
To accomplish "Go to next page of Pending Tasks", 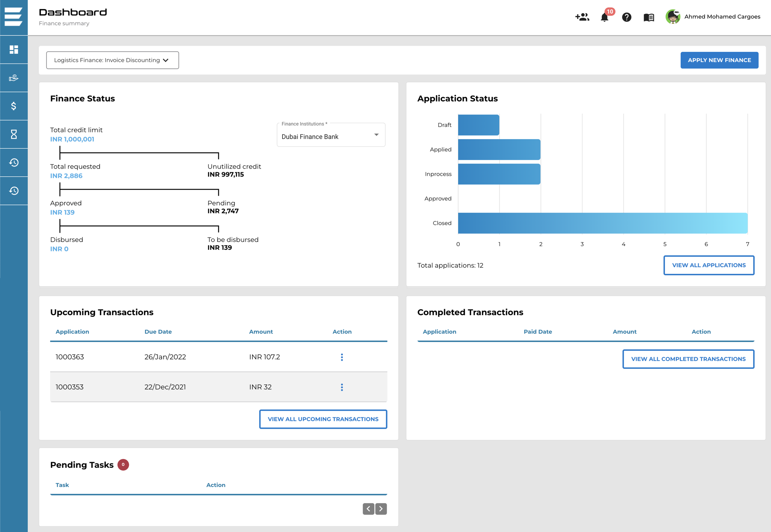I will (x=381, y=509).
